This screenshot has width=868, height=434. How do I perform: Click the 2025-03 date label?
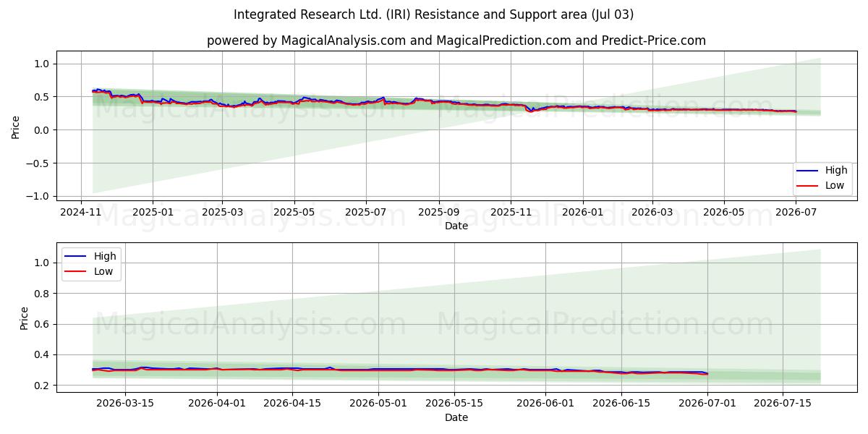pyautogui.click(x=222, y=212)
